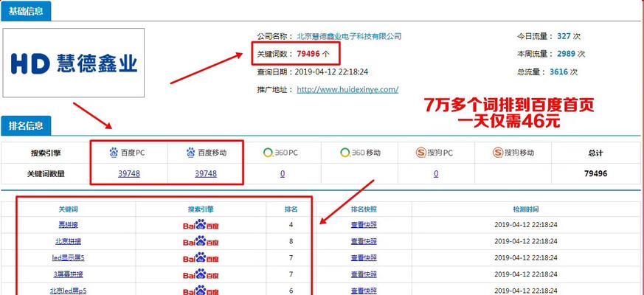Viewport: 644px width, 295px height.
Task: Click the 搜索引擎 column header in the keyword list
Action: pos(201,209)
